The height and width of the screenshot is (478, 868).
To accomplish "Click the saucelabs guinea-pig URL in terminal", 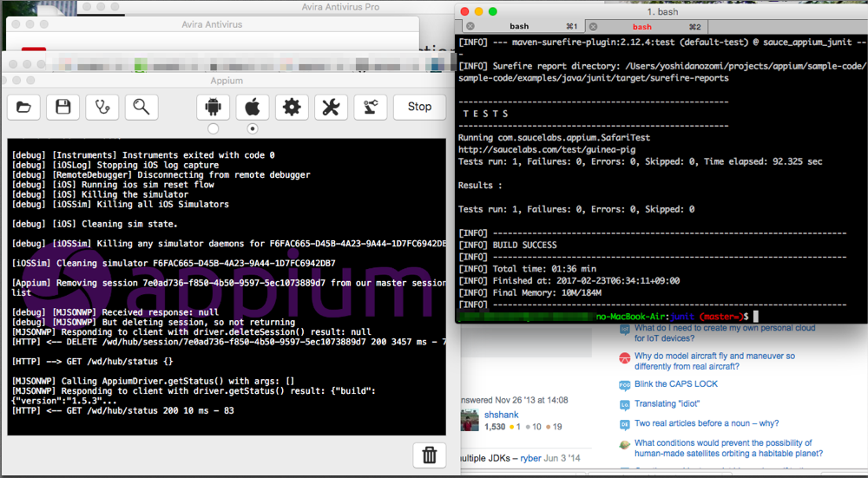I will coord(547,149).
